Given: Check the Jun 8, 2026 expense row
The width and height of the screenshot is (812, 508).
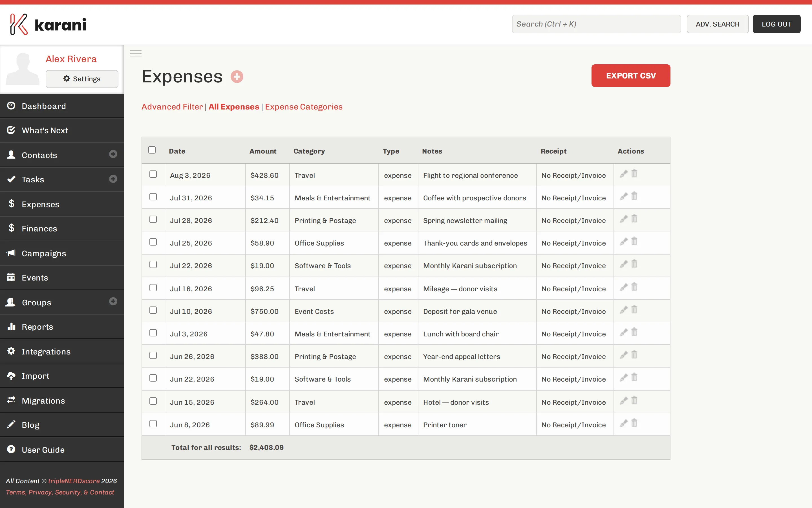Looking at the screenshot, I should pos(153,424).
